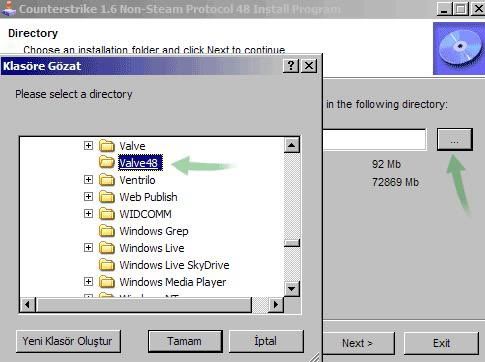
Task: Click the Windows Live folder icon
Action: (x=107, y=248)
